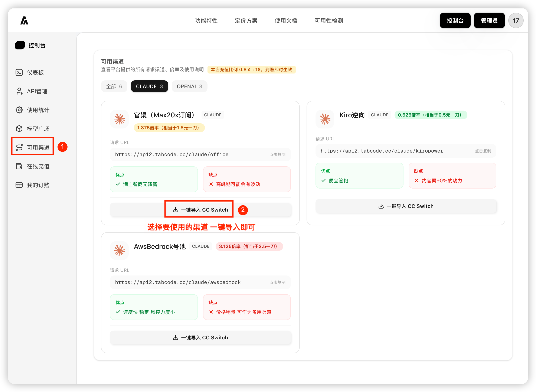Click the 本店充值比例 notice badge
The image size is (536, 392).
(x=252, y=69)
